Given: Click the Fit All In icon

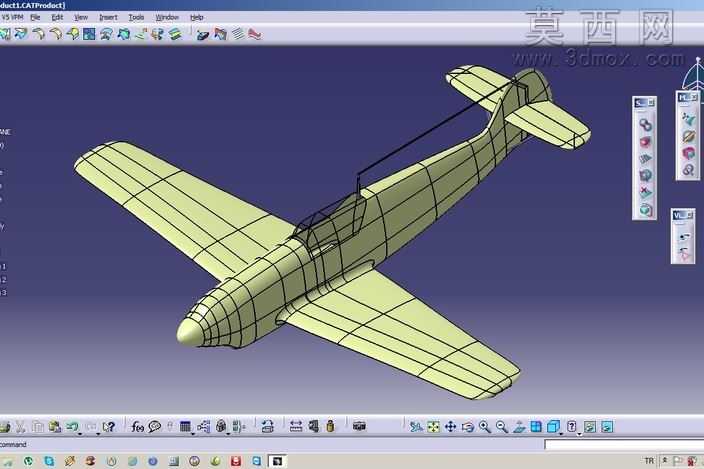Looking at the screenshot, I should (x=433, y=426).
